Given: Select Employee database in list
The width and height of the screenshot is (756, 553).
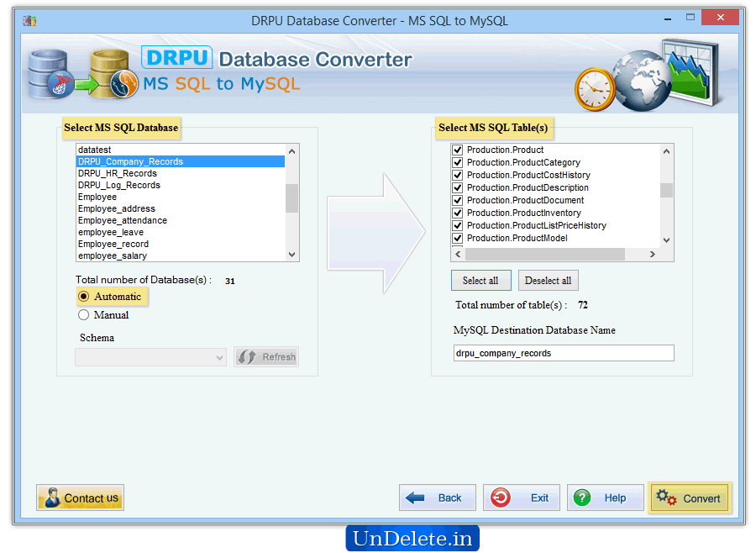Looking at the screenshot, I should pyautogui.click(x=181, y=197).
